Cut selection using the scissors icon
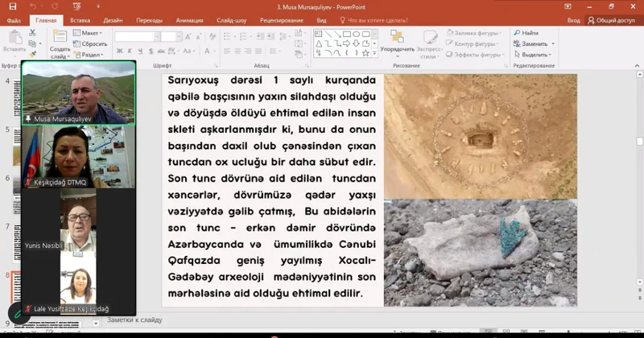The width and height of the screenshot is (644, 338). 32,33
